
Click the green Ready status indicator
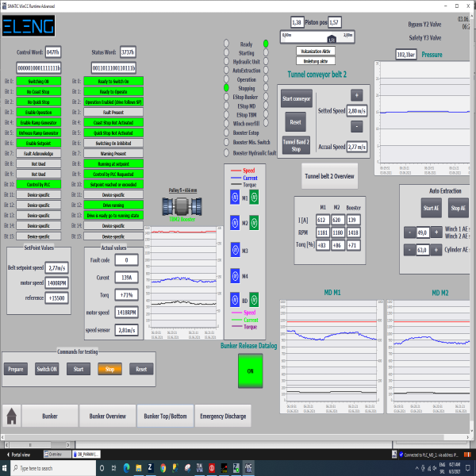click(266, 44)
